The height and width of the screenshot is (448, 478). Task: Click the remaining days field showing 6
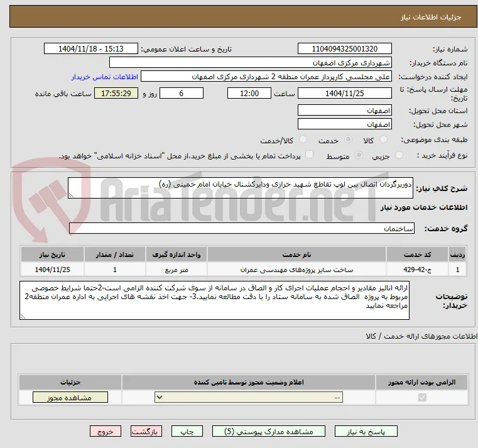point(182,94)
